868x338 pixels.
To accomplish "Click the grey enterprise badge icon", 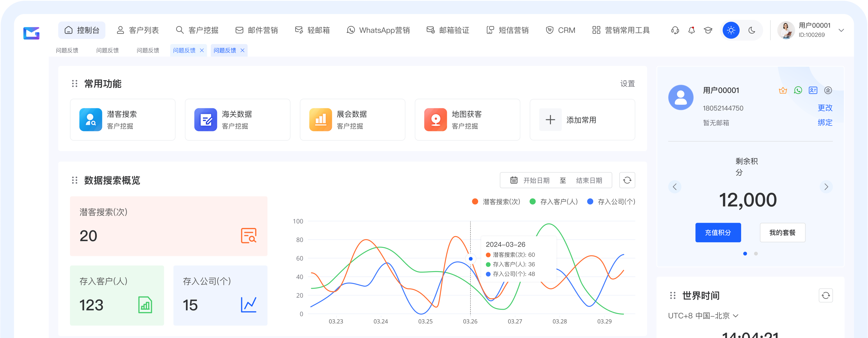I will tap(828, 90).
